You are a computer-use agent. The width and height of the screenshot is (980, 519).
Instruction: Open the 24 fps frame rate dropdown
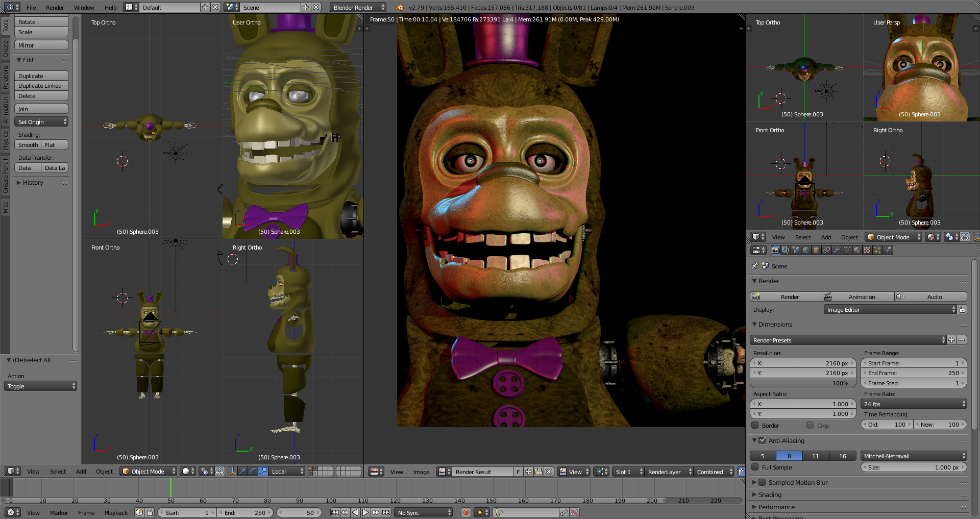(914, 404)
